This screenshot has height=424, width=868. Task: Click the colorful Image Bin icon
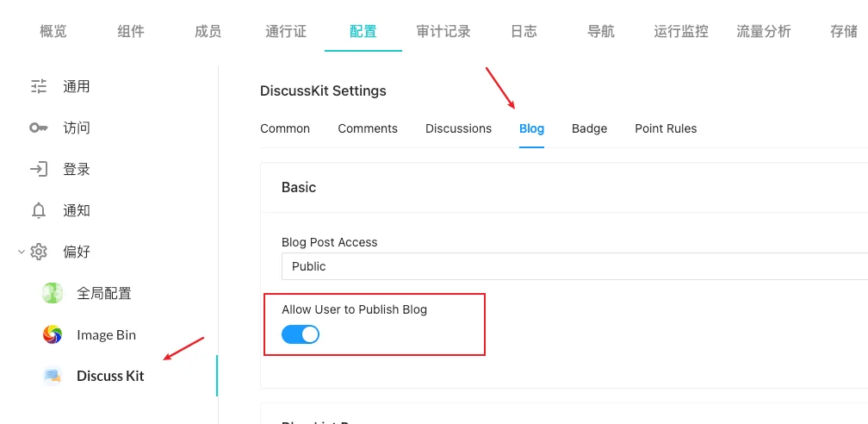tap(53, 334)
